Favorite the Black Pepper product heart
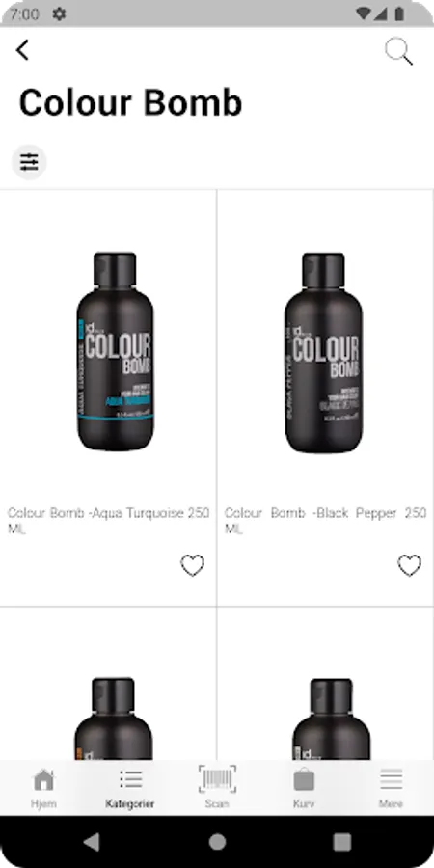The image size is (434, 868). (x=410, y=565)
